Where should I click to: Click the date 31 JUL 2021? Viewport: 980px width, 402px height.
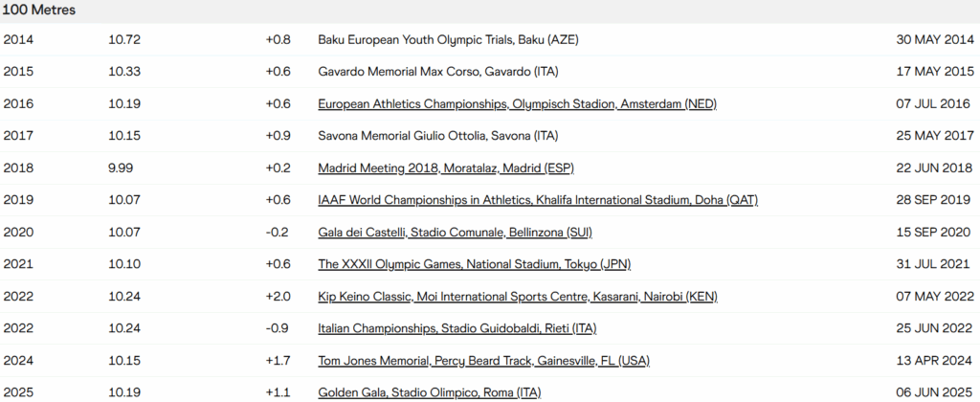[936, 264]
